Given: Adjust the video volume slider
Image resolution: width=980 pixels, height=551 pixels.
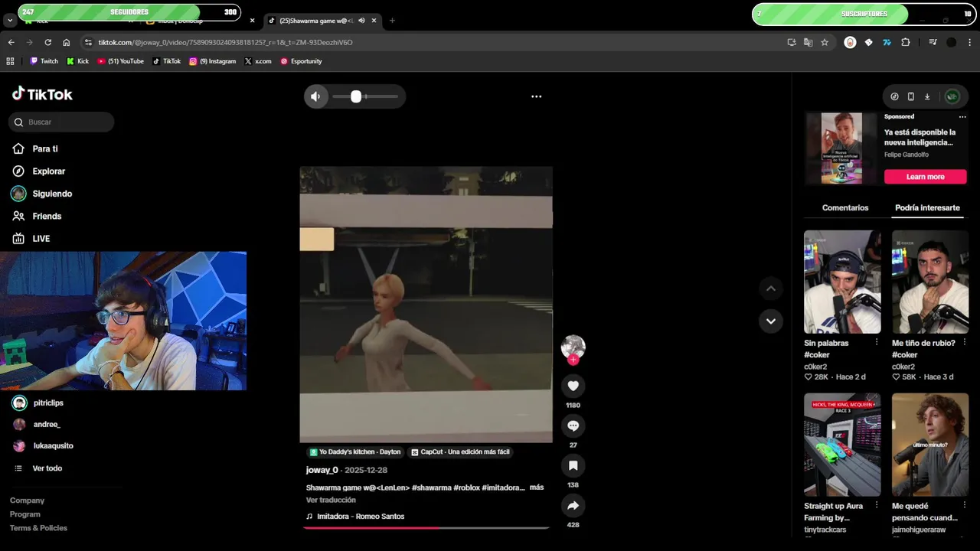Looking at the screenshot, I should tap(365, 96).
